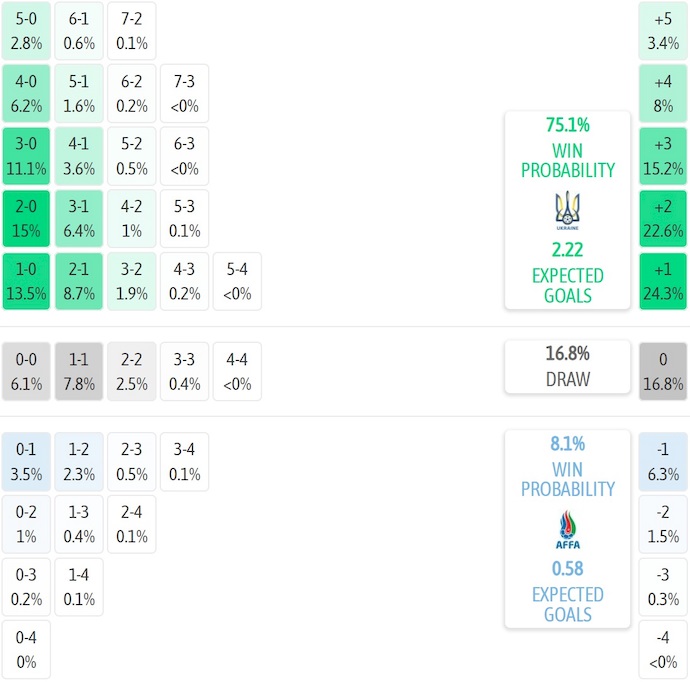Click the +2 goal margin box
Image resolution: width=690 pixels, height=682 pixels.
coord(663,218)
